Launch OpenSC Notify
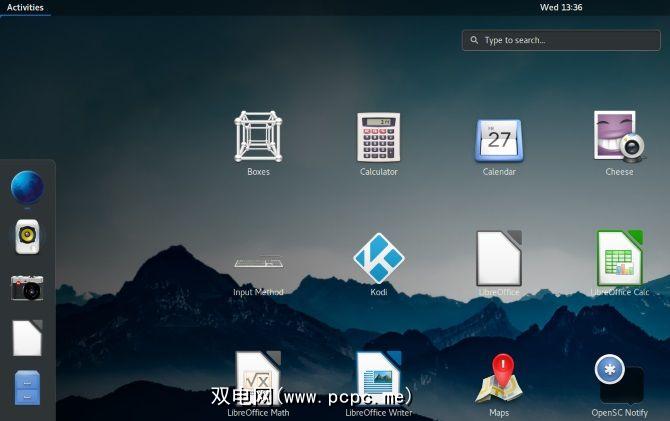This screenshot has height=421, width=670. [620, 378]
